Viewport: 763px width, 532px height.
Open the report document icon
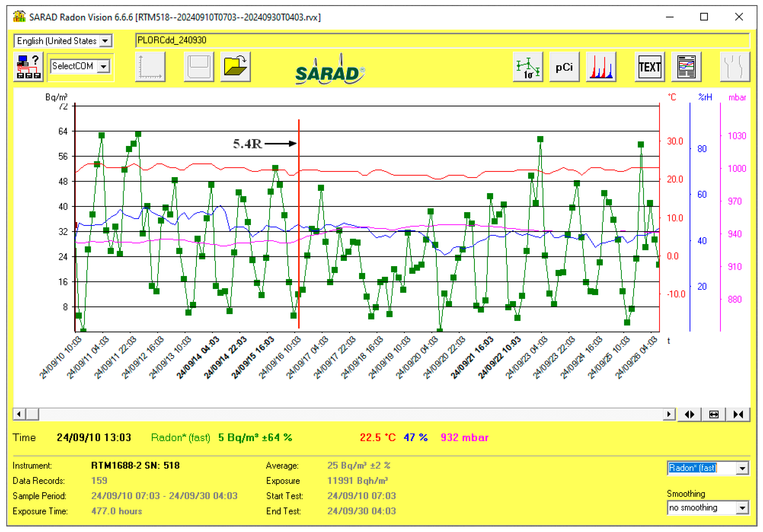point(686,67)
